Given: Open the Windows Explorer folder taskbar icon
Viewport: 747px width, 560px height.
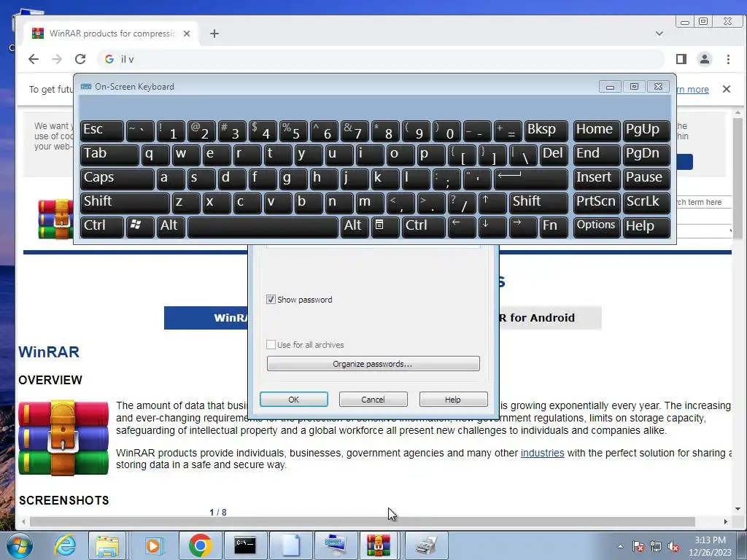Looking at the screenshot, I should (x=107, y=545).
